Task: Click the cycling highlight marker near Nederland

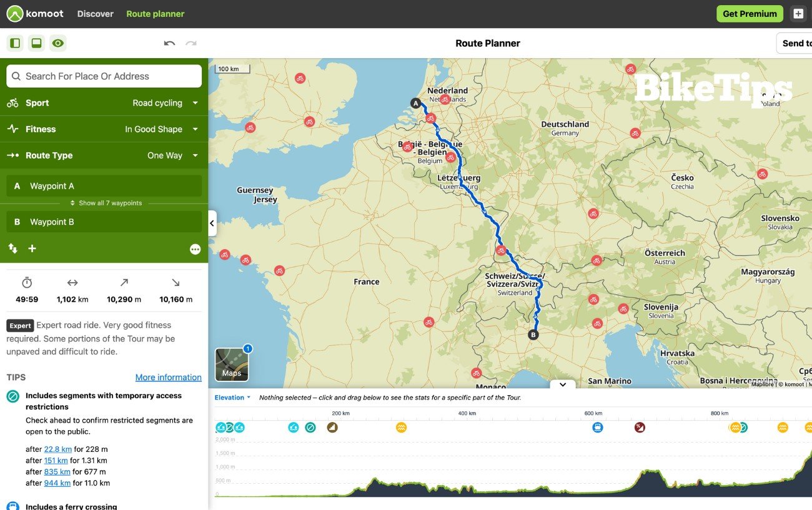Action: click(x=445, y=99)
